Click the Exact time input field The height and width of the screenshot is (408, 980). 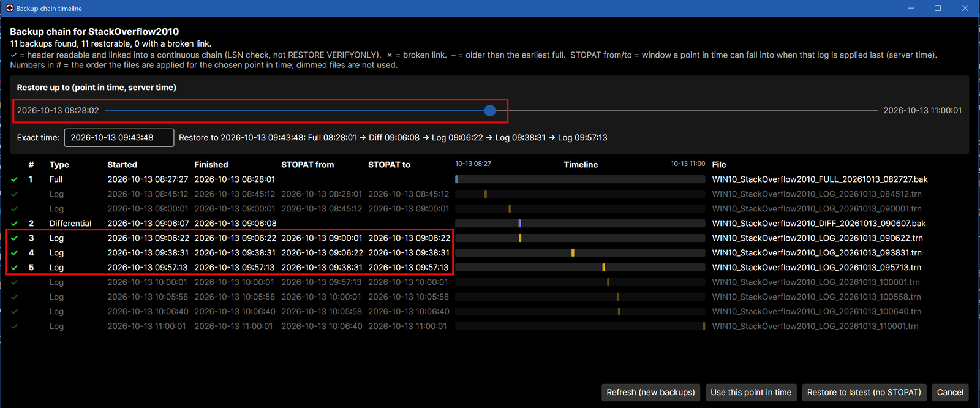pos(119,138)
